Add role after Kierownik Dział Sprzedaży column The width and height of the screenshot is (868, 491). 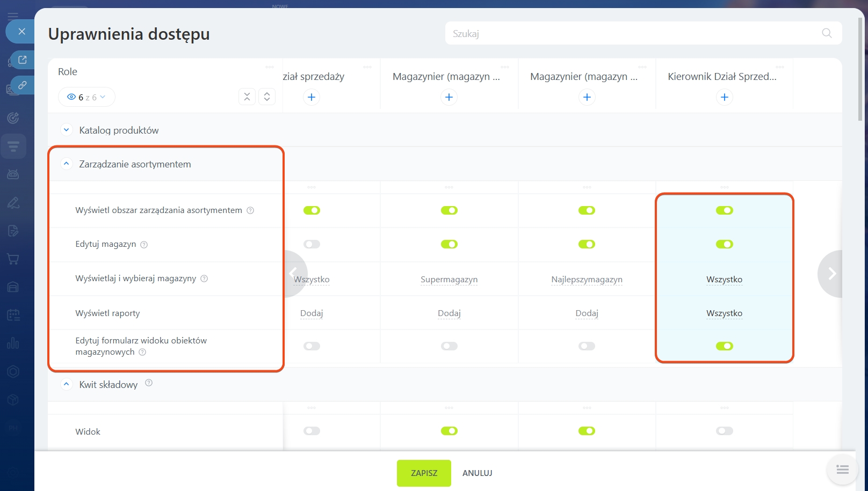click(x=724, y=97)
